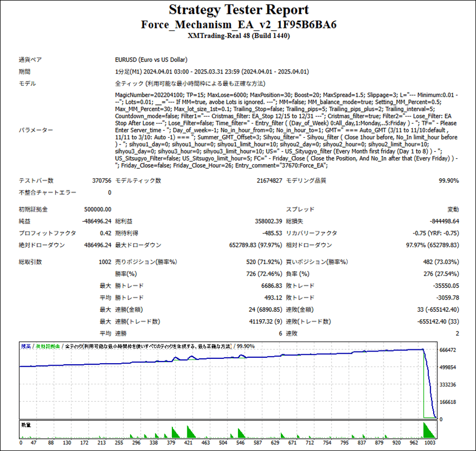476x451 pixels.
Task: Click the 期間 label
Action: pyautogui.click(x=24, y=71)
